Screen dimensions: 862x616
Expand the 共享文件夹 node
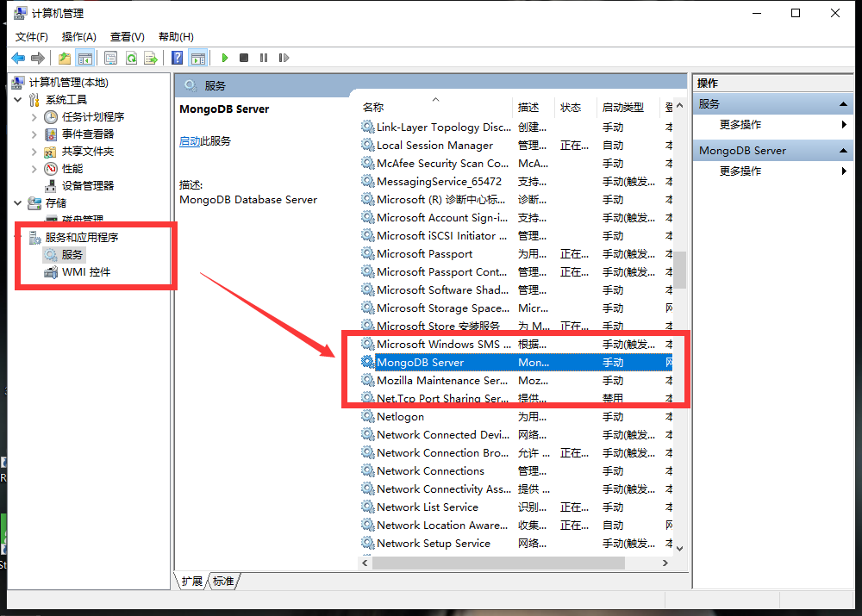(x=34, y=152)
